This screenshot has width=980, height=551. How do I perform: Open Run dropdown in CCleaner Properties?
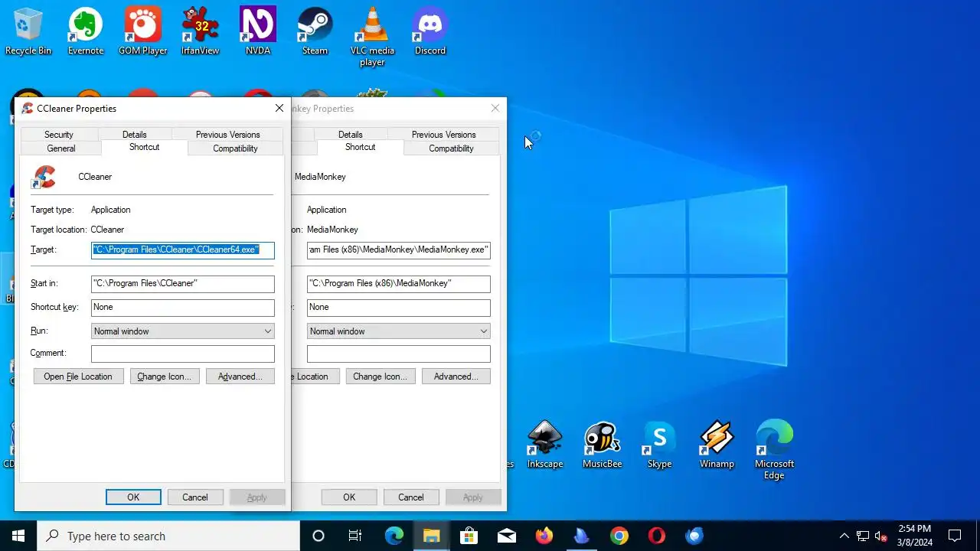(x=183, y=331)
